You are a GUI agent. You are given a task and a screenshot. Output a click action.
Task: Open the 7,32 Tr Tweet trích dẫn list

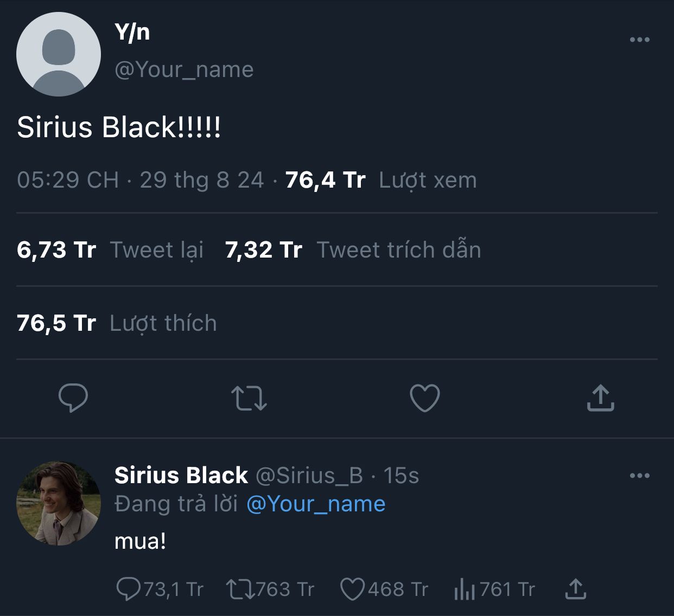coord(353,250)
